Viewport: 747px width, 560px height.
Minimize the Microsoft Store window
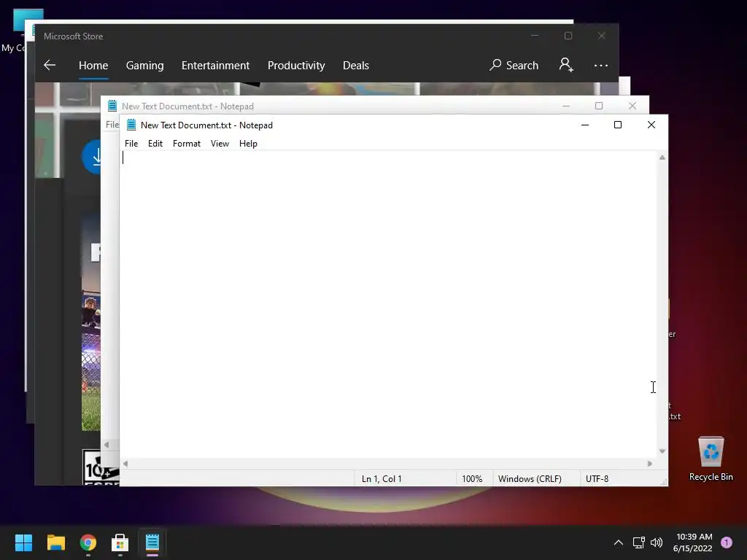pos(535,36)
